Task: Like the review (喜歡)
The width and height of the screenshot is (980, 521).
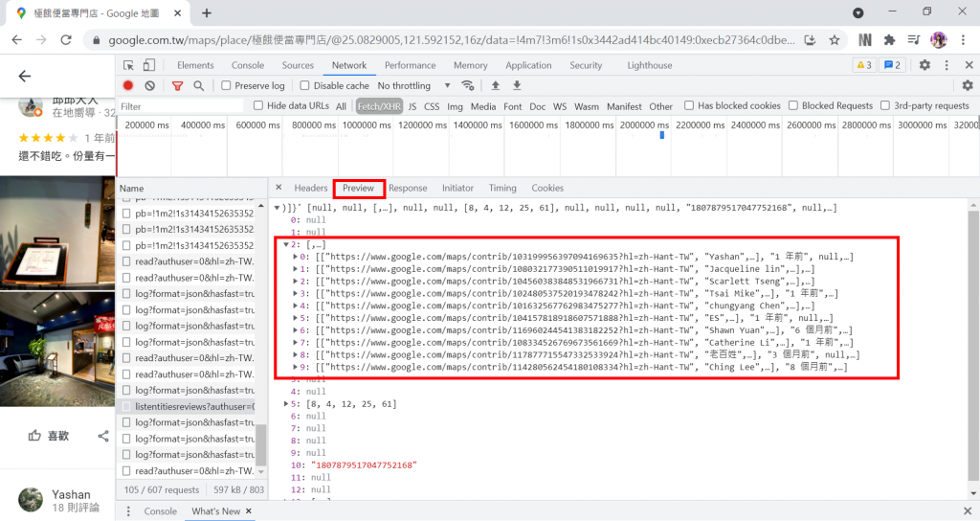Action: (49, 436)
